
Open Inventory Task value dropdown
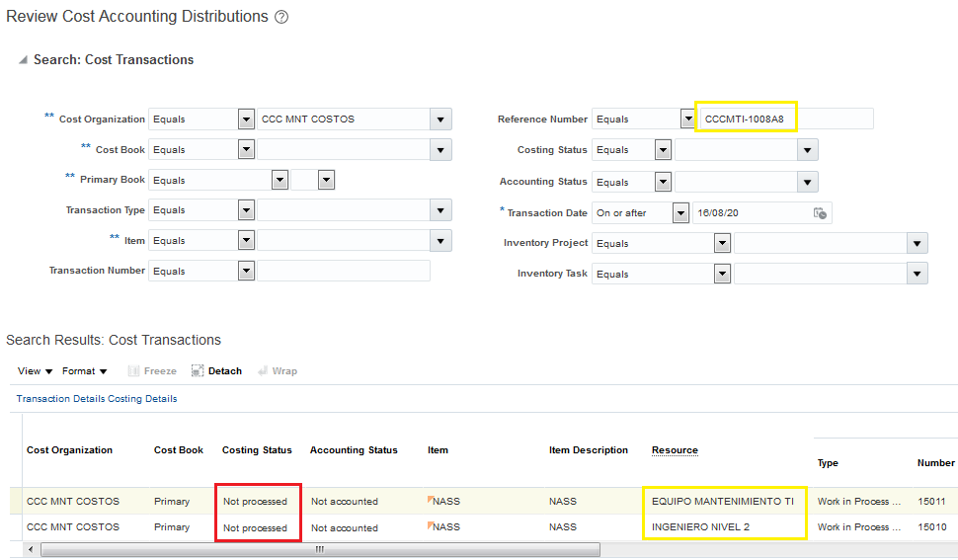coord(918,274)
